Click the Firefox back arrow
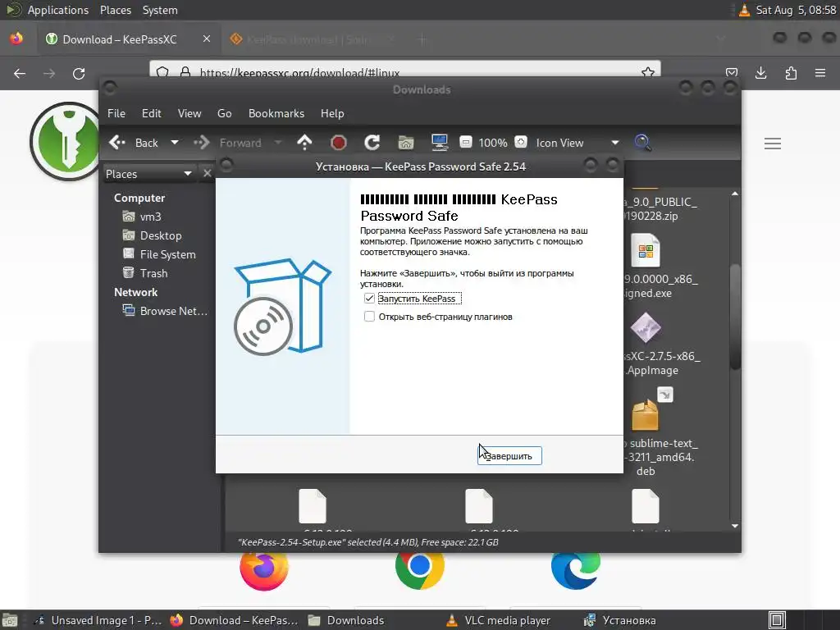Screen dimensions: 840x630 pos(20,73)
